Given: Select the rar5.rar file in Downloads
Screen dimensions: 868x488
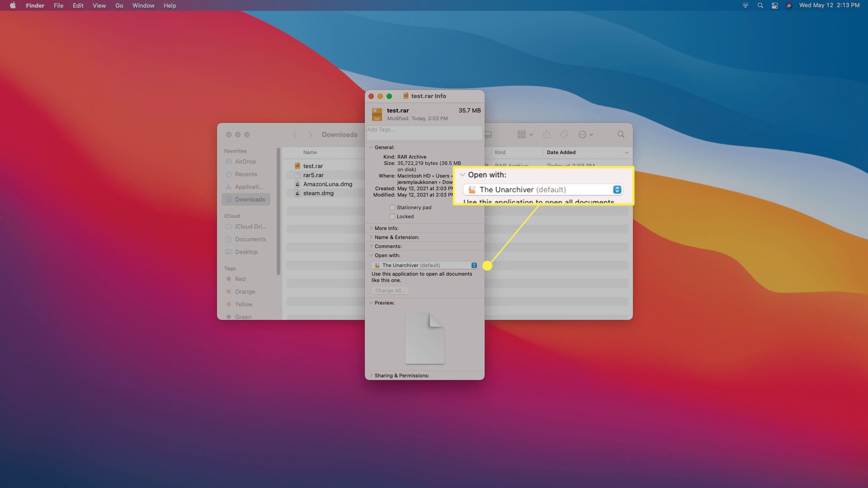Looking at the screenshot, I should [x=313, y=174].
